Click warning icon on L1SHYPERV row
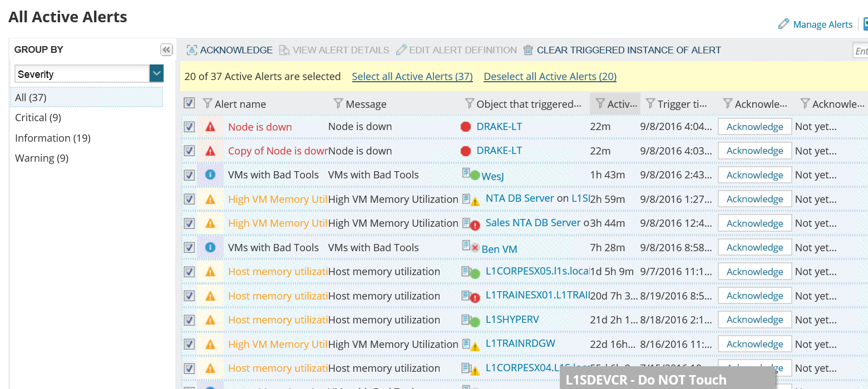 pos(210,320)
